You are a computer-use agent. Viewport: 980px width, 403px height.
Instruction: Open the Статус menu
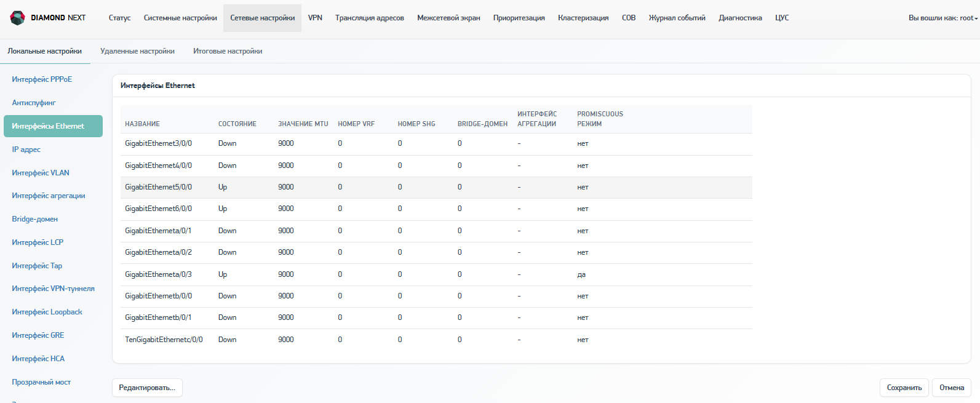119,18
